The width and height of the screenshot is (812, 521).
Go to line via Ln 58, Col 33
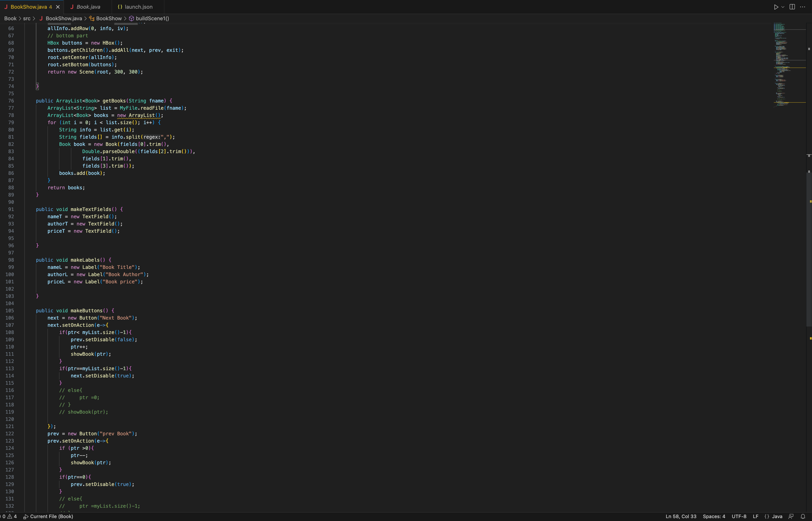click(681, 516)
